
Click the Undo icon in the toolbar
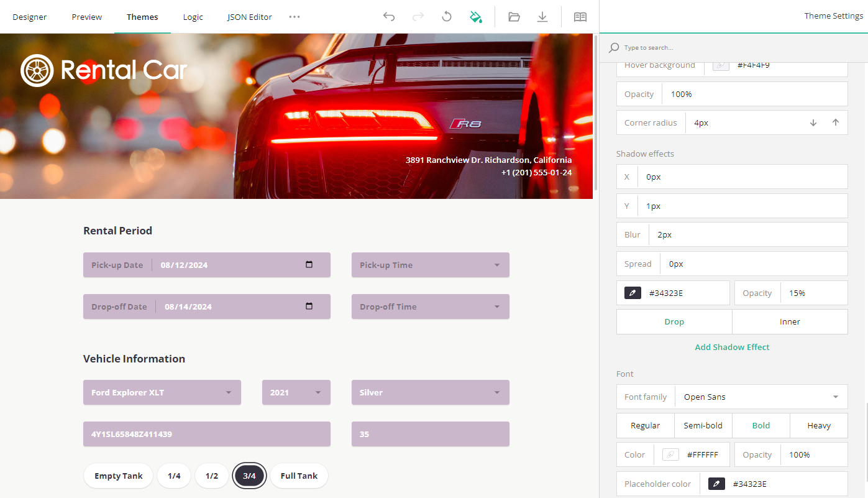(x=389, y=17)
